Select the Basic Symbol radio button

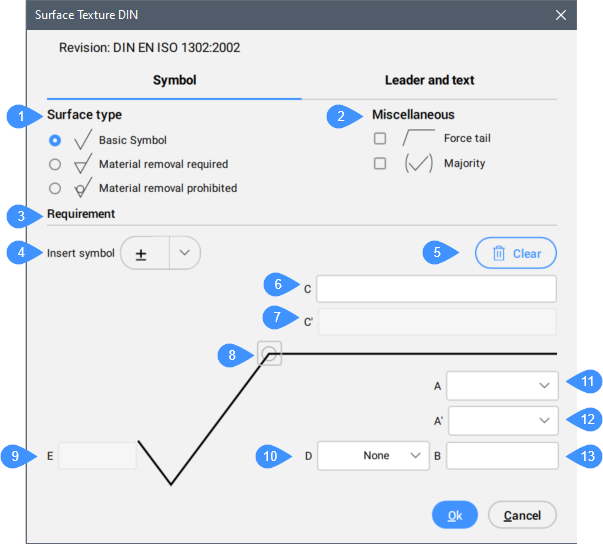[55, 140]
